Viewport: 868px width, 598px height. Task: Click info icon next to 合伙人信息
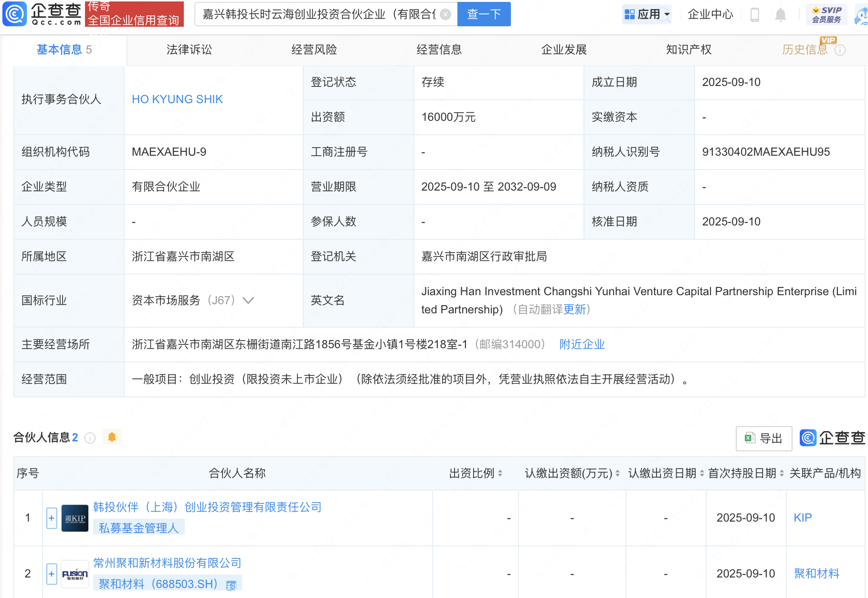90,438
